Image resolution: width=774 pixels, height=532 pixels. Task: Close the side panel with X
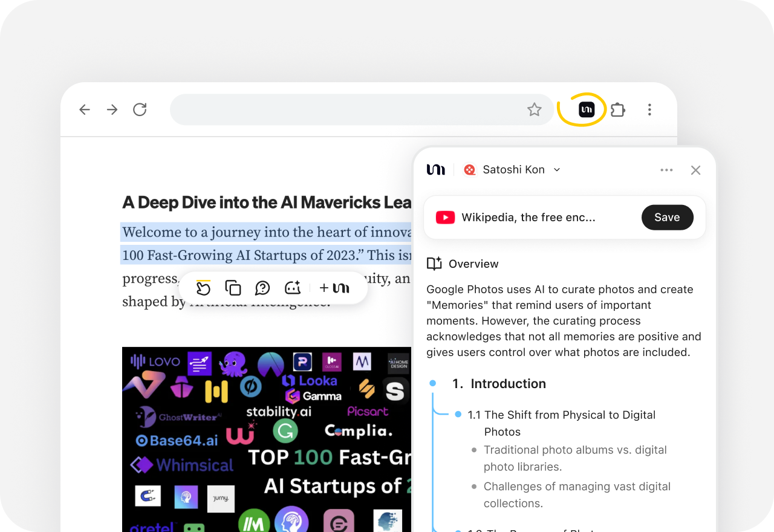point(695,170)
